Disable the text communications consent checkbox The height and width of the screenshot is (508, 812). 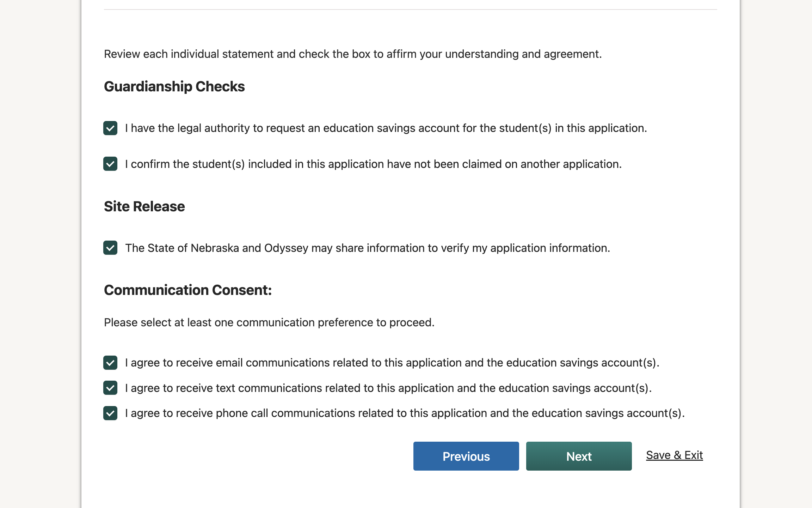110,388
